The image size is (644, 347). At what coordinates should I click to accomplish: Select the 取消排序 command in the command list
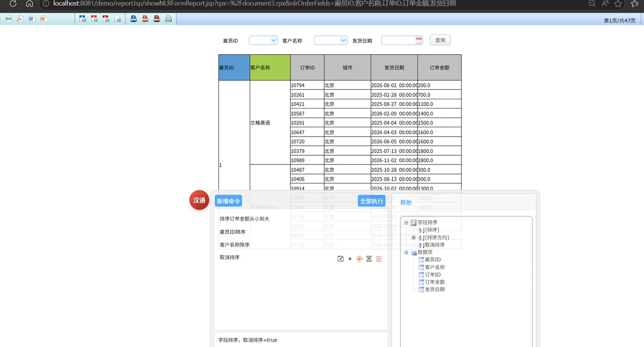[230, 257]
